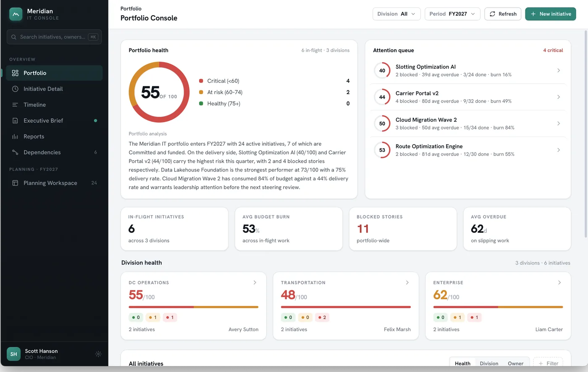This screenshot has width=588, height=372.
Task: Click the Scott Hanson profile name
Action: [x=41, y=351]
